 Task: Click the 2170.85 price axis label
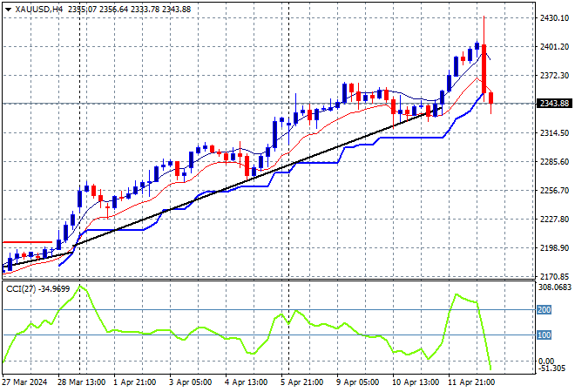553,276
